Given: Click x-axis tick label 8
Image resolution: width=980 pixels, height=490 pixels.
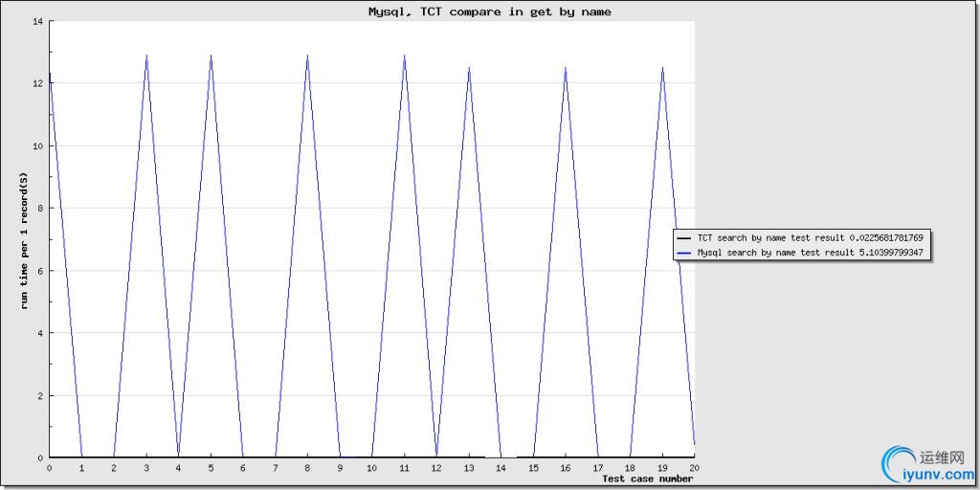Looking at the screenshot, I should (x=307, y=467).
